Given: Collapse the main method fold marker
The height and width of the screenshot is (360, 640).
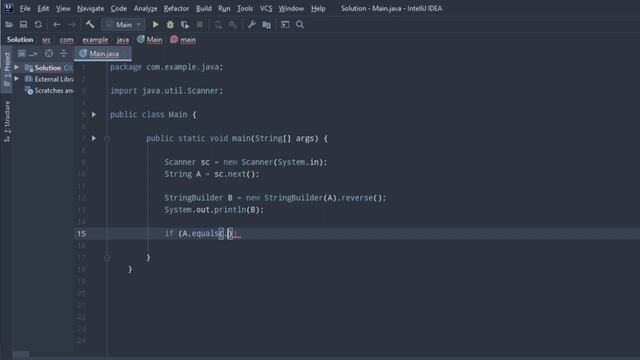Looking at the screenshot, I should click(x=107, y=139).
